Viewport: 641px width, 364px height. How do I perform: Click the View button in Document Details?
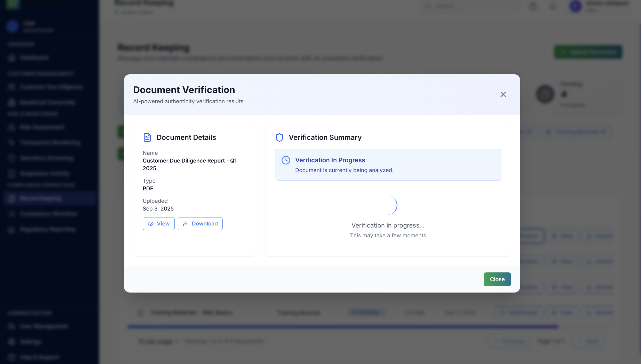pyautogui.click(x=158, y=224)
